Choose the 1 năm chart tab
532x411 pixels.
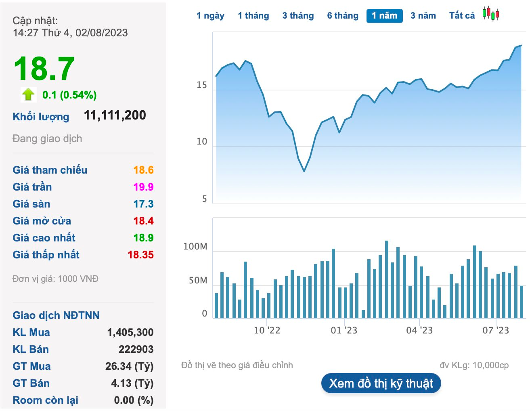click(x=384, y=16)
